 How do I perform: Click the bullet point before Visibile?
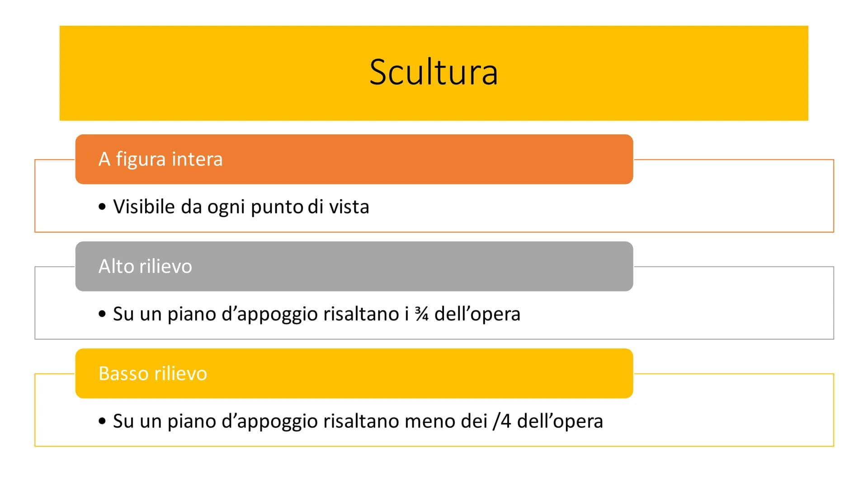102,207
